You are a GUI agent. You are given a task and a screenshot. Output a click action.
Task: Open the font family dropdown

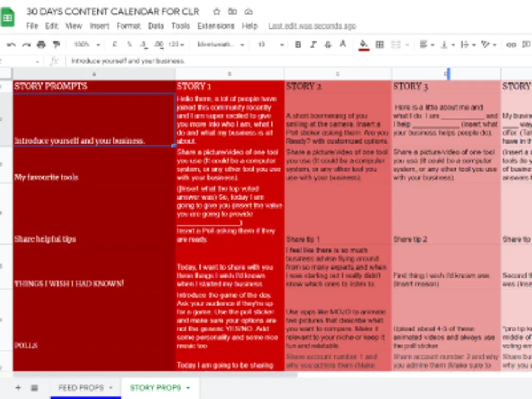coord(221,45)
